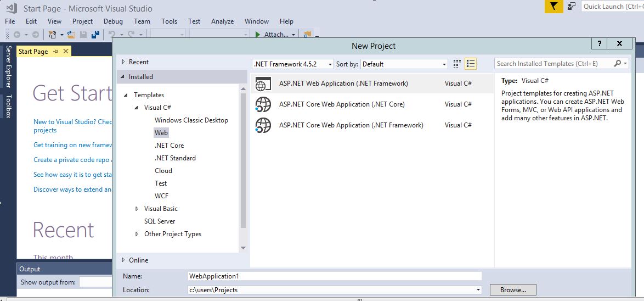The image size is (644, 301).
Task: Pin the Start Page tab
Action: pos(56,52)
